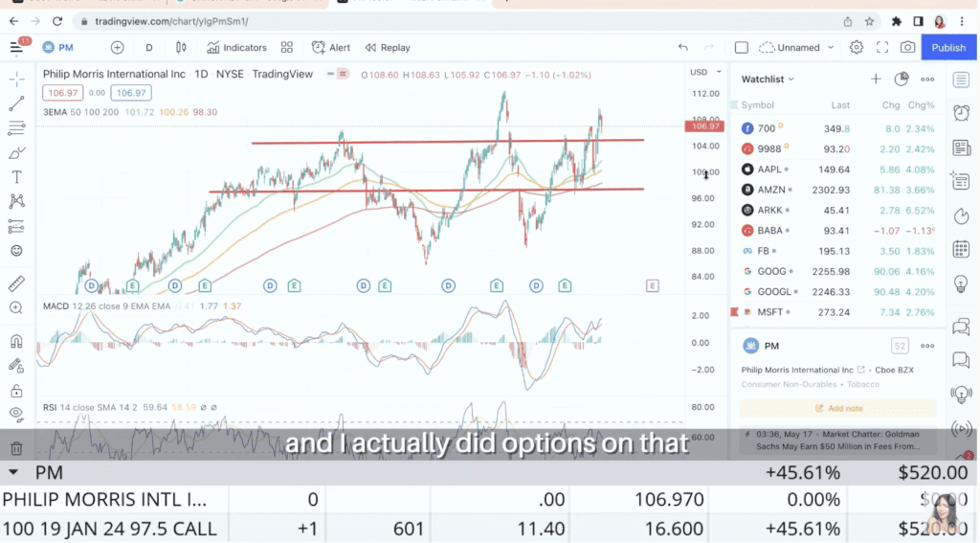The image size is (980, 543).
Task: Collapse the PM position group arrow
Action: (13, 472)
